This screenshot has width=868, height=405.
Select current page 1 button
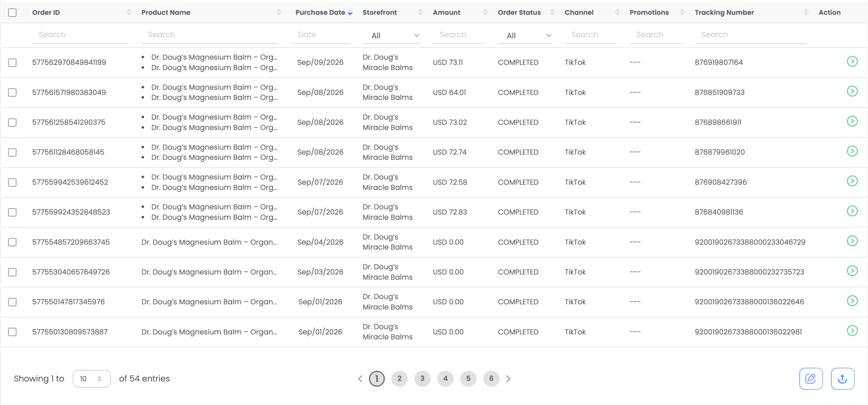point(377,379)
